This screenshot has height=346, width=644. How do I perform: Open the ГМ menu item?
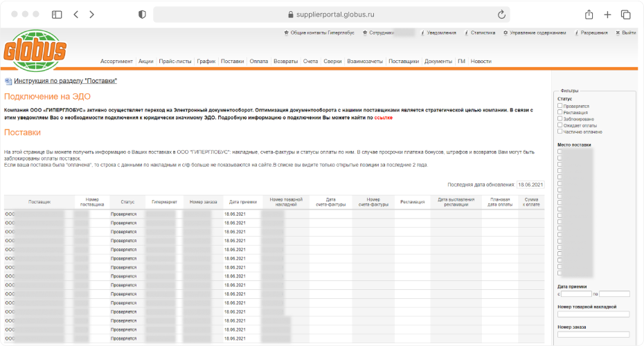(x=462, y=61)
